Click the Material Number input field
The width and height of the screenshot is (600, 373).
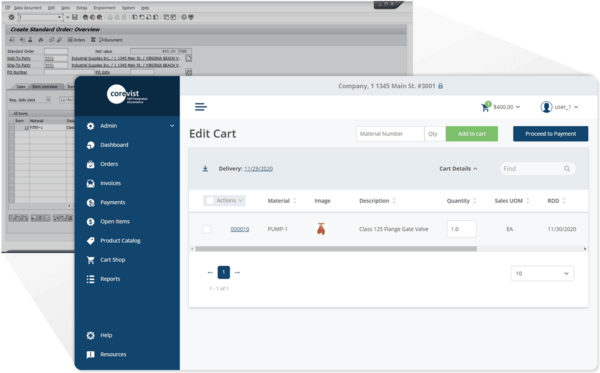pyautogui.click(x=390, y=134)
